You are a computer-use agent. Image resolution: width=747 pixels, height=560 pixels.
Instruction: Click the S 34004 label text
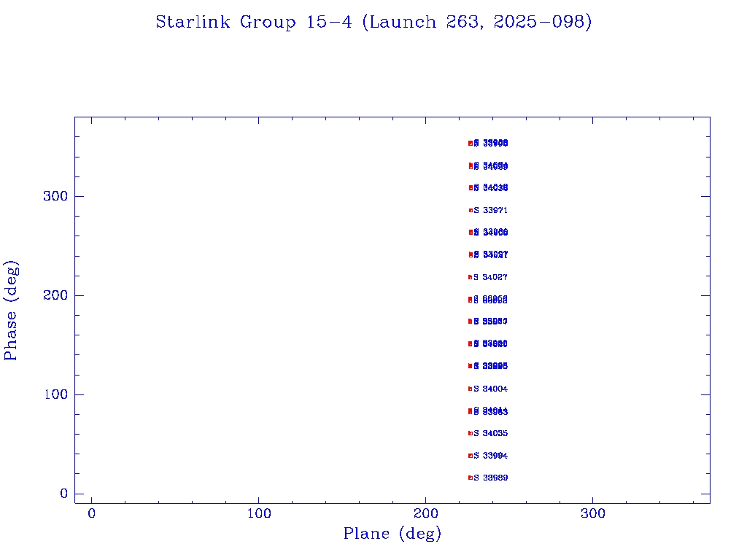tap(491, 389)
